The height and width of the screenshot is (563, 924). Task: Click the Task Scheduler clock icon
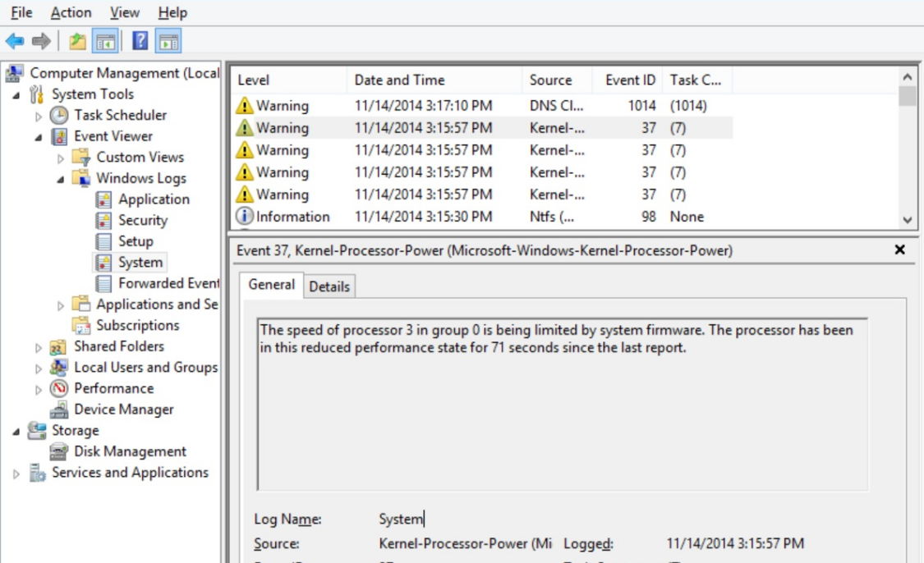59,116
